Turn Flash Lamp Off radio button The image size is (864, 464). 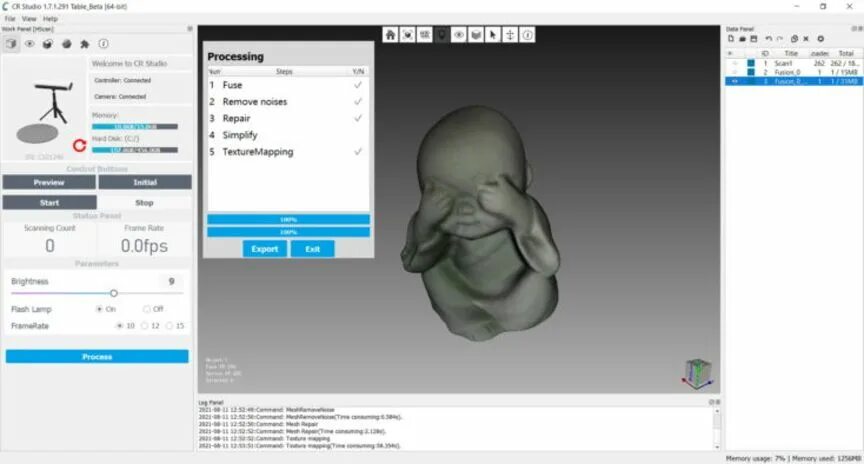pos(147,309)
